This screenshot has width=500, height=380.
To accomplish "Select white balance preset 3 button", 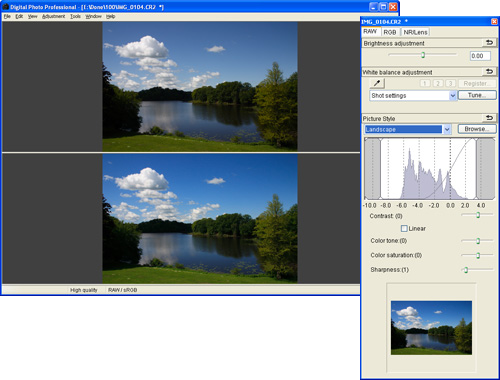I will [x=451, y=83].
